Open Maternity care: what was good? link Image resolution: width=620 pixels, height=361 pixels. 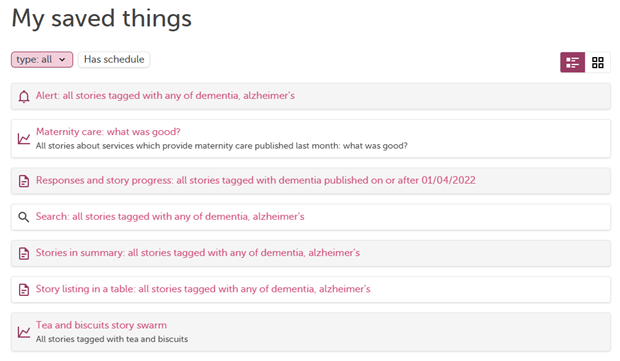click(x=108, y=132)
